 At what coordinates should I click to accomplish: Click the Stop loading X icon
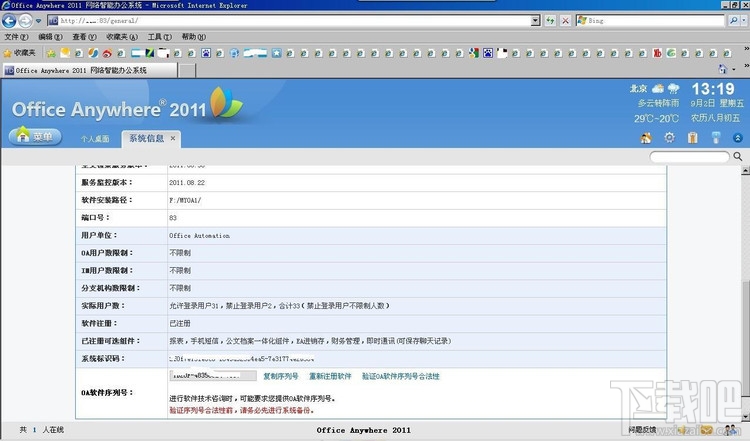click(x=565, y=21)
